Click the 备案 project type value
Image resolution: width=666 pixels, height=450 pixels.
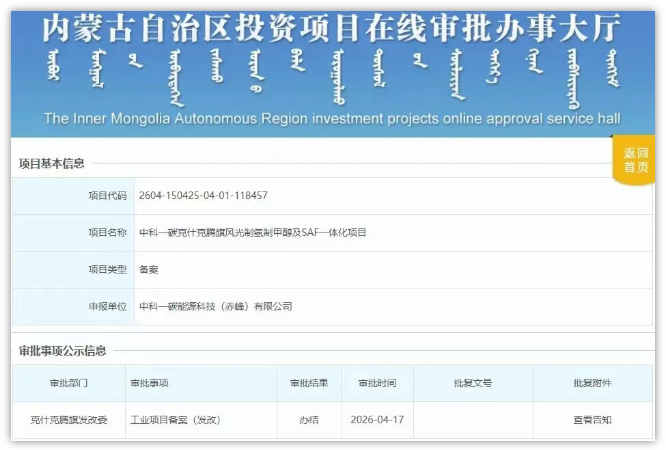[x=148, y=270]
